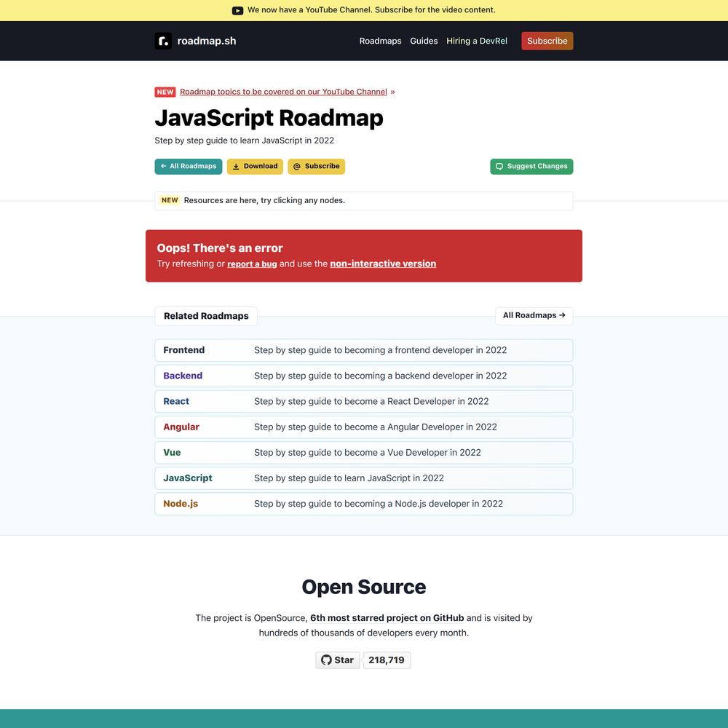
Task: Click 'Resources are here, try clicking any nodes' text
Action: coord(264,201)
